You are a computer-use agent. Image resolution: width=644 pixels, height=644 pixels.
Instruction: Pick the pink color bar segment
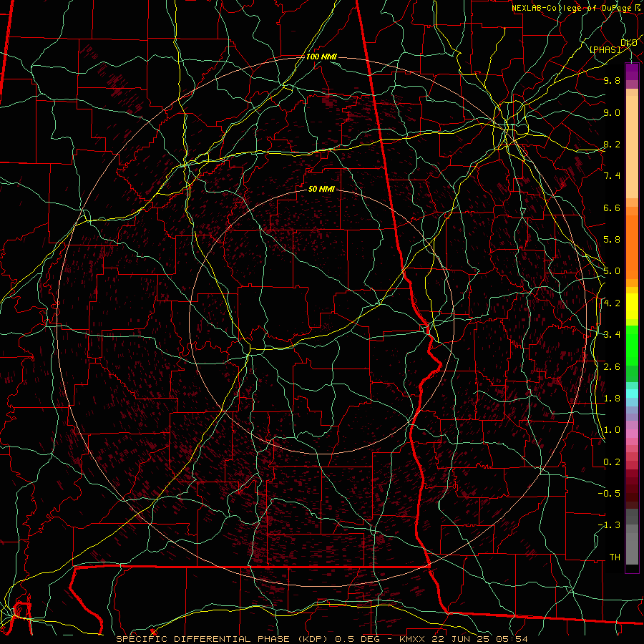632,434
